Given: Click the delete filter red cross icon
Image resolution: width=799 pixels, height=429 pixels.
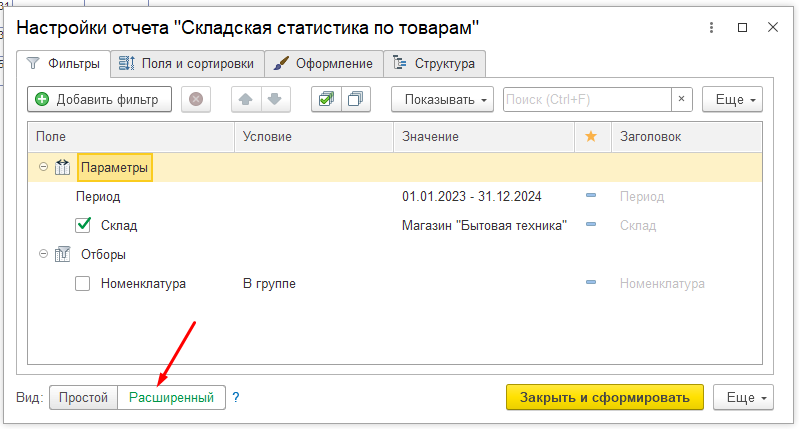Looking at the screenshot, I should 196,99.
